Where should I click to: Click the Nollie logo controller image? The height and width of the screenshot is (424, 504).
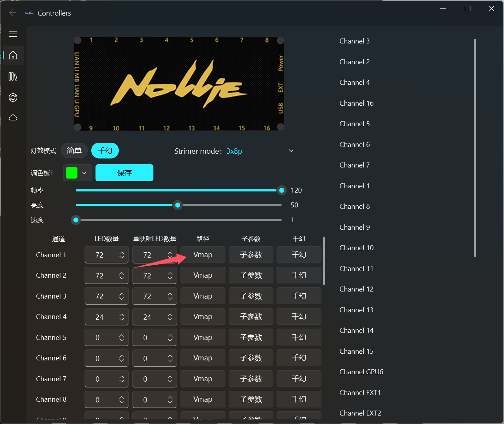click(x=179, y=84)
